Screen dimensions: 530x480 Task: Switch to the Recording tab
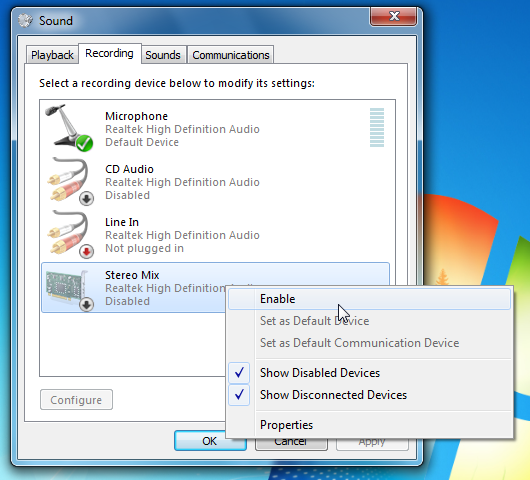tap(110, 53)
